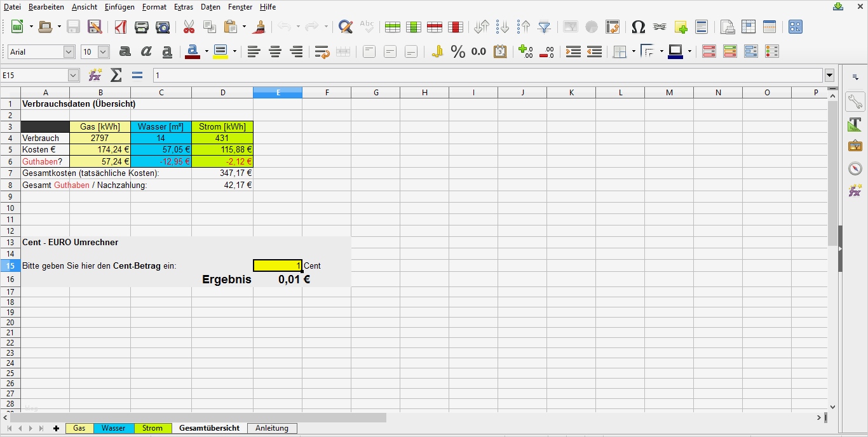The height and width of the screenshot is (437, 868).
Task: Format as date calendar icon
Action: [x=500, y=51]
